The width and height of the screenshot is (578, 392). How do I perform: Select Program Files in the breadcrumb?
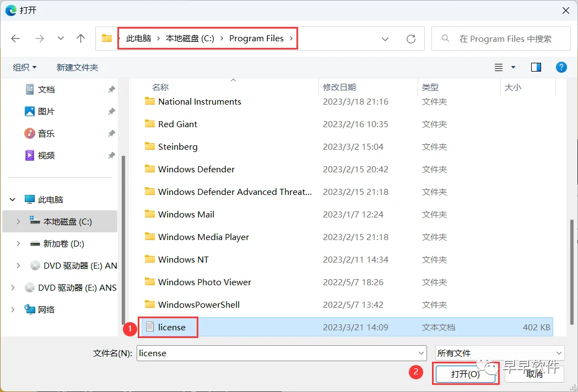click(257, 39)
